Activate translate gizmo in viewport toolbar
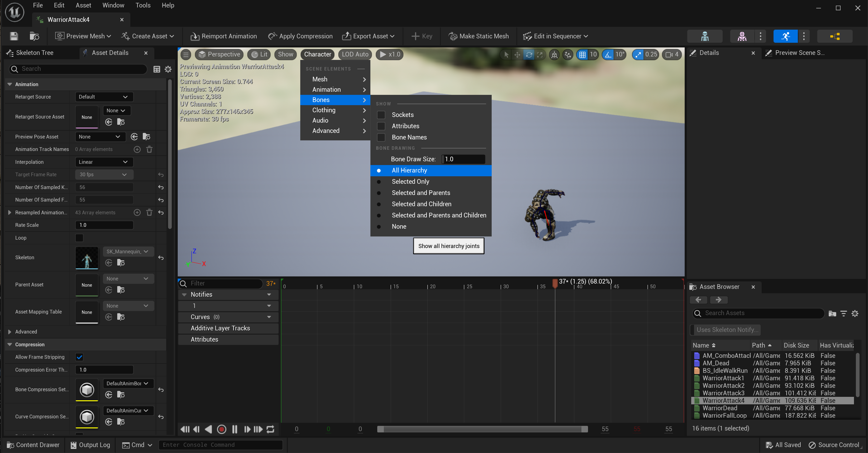This screenshot has width=868, height=453. point(517,55)
